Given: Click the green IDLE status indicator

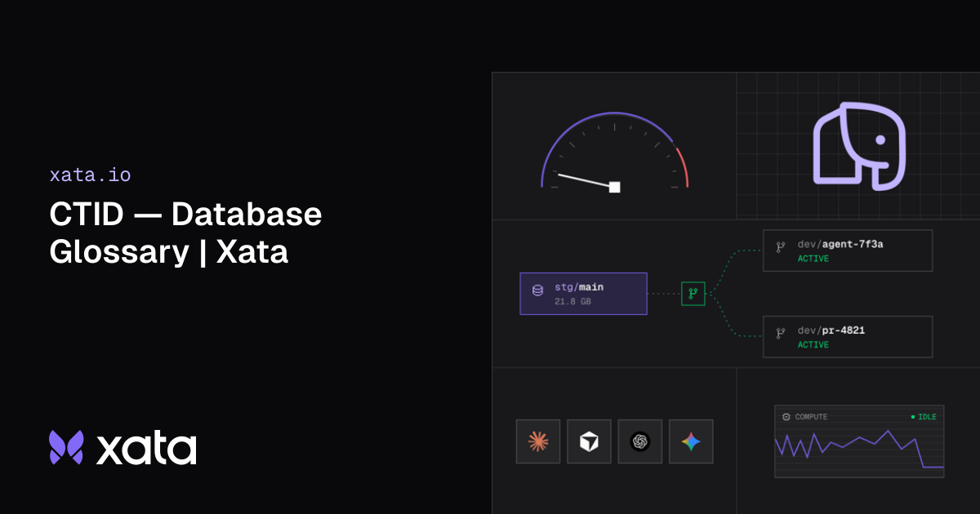Looking at the screenshot, I should [924, 417].
